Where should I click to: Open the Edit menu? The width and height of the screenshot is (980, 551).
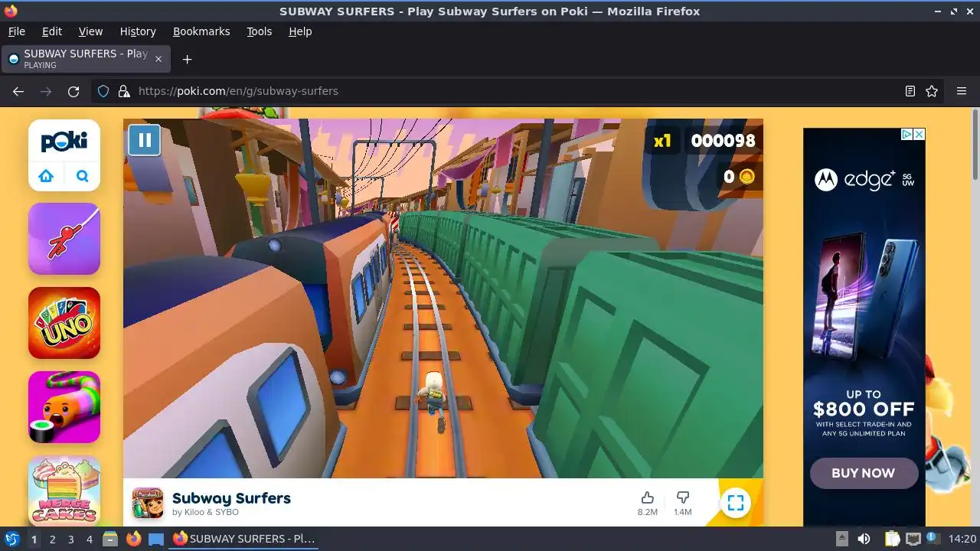click(52, 31)
